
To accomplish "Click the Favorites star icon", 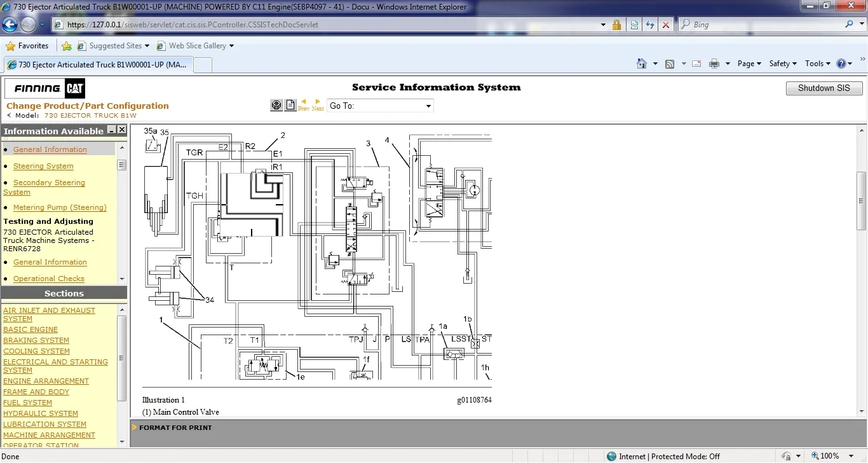I will 11,46.
